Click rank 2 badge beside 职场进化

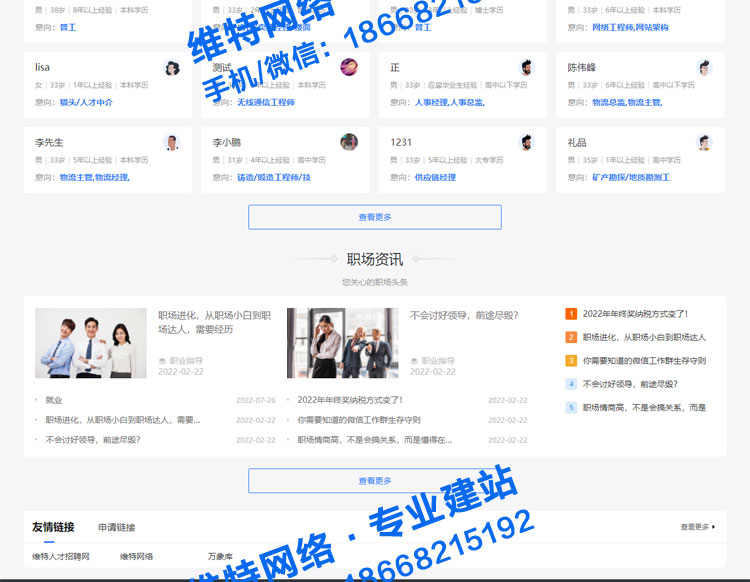point(571,337)
